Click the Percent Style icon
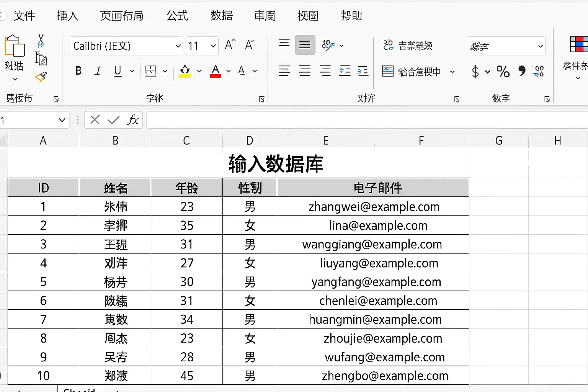 [x=503, y=71]
